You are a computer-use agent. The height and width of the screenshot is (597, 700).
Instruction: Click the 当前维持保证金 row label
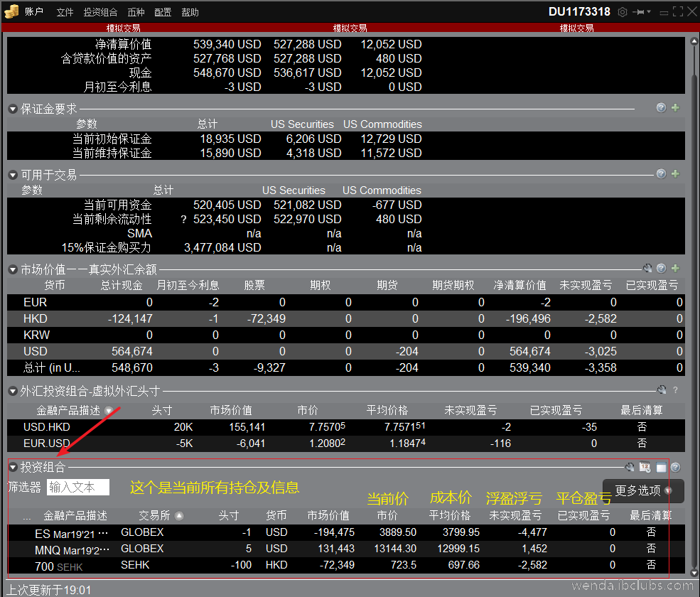[x=112, y=153]
